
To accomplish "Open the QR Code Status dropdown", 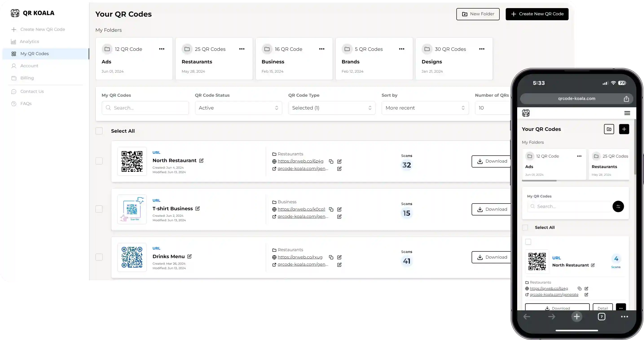I will coord(238,108).
